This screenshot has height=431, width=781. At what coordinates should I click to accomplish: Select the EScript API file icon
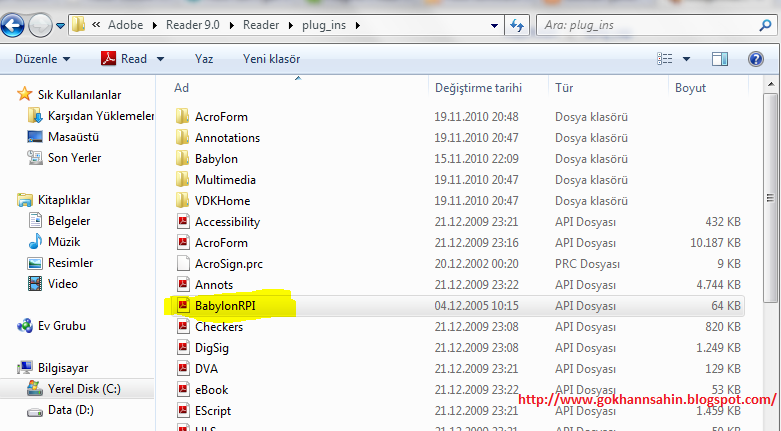click(183, 410)
